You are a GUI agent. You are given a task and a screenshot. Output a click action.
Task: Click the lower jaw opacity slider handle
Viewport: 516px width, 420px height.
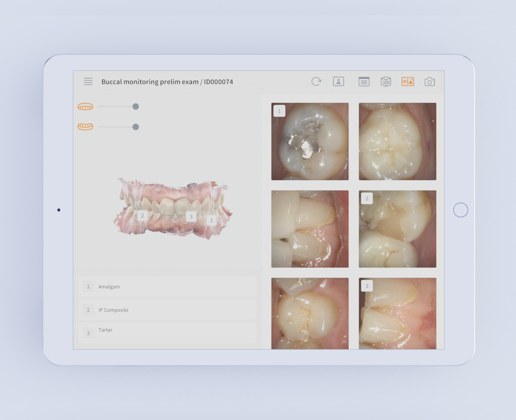click(136, 127)
